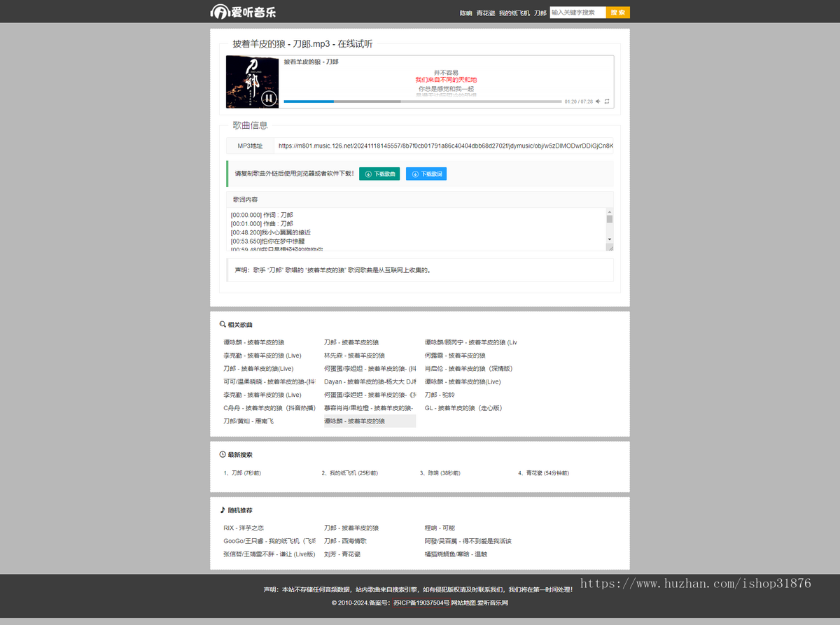Open 刘芳 - 青花瓷 recommendation
Viewport: 840px width, 625px height.
[x=342, y=554]
